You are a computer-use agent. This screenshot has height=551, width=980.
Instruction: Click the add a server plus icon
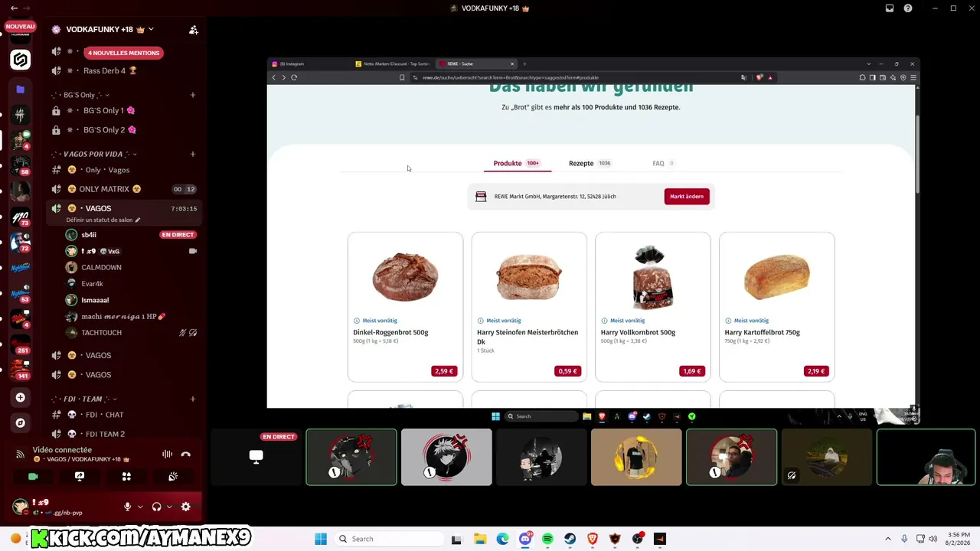pyautogui.click(x=21, y=397)
